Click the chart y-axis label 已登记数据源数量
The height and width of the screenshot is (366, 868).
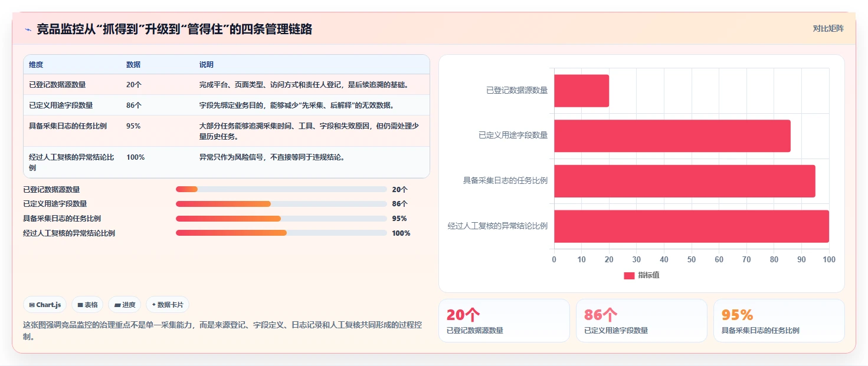tap(517, 90)
